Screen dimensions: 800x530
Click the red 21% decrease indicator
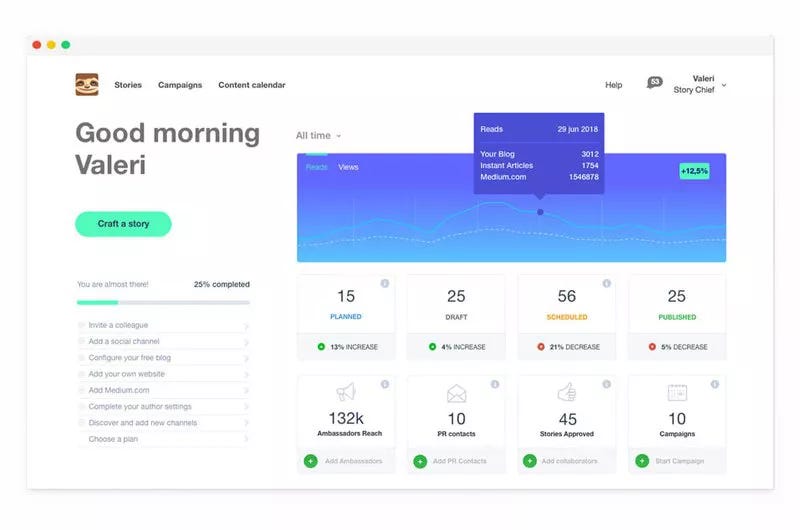541,347
